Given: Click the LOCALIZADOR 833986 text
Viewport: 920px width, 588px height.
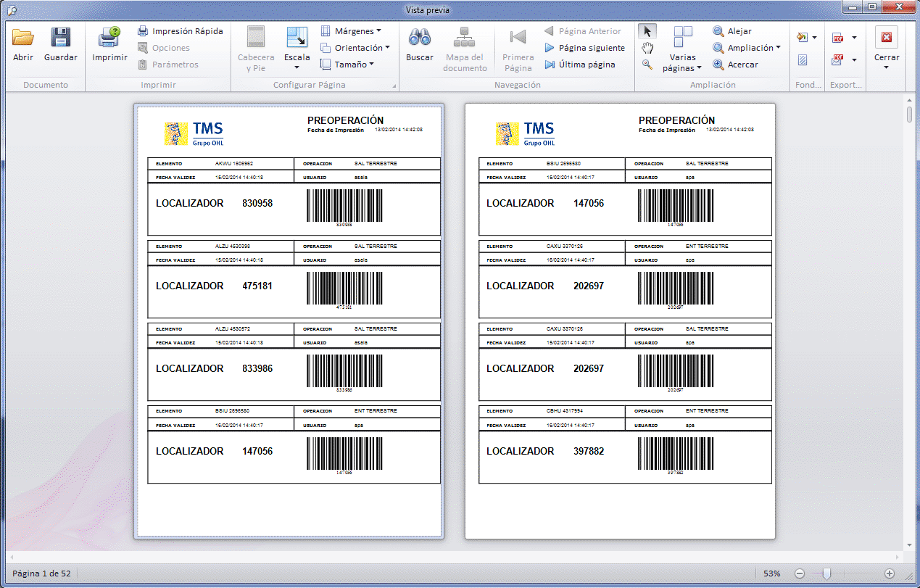Looking at the screenshot, I should [214, 369].
